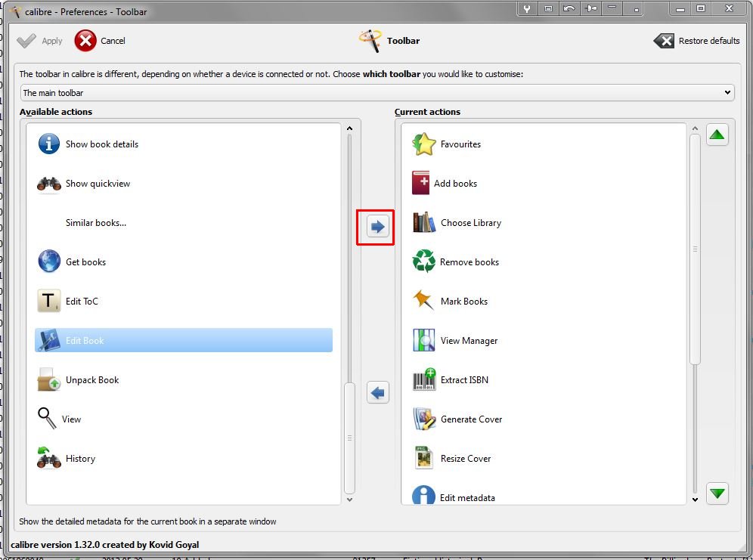
Task: Select Extract ISBN label in Current actions
Action: pyautogui.click(x=464, y=380)
